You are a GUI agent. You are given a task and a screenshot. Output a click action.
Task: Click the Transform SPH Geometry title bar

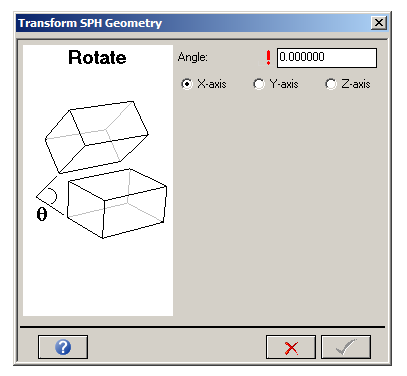pos(193,23)
